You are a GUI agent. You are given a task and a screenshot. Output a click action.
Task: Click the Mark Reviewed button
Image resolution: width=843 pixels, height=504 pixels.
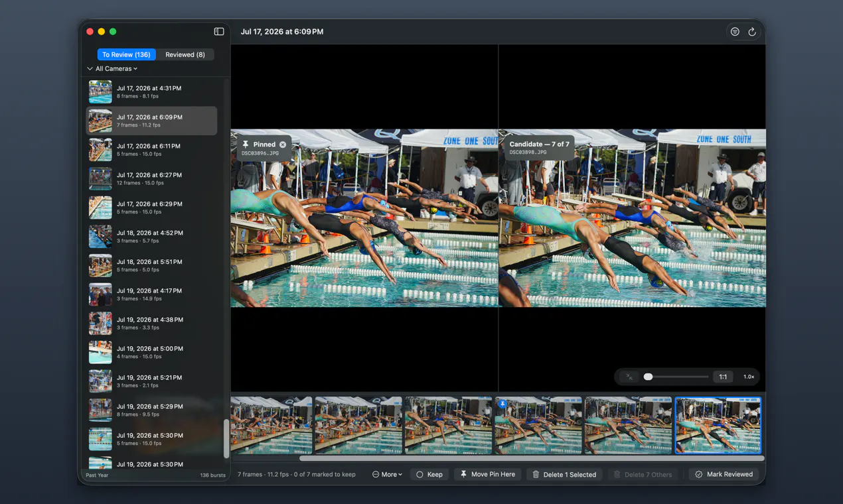click(x=724, y=475)
